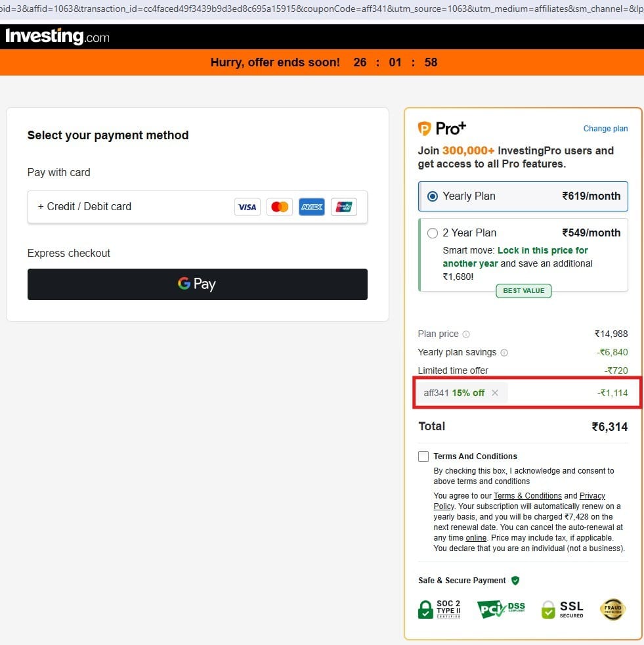Click the secure payment shield icon
Viewport: 644px width, 645px height.
coord(515,581)
